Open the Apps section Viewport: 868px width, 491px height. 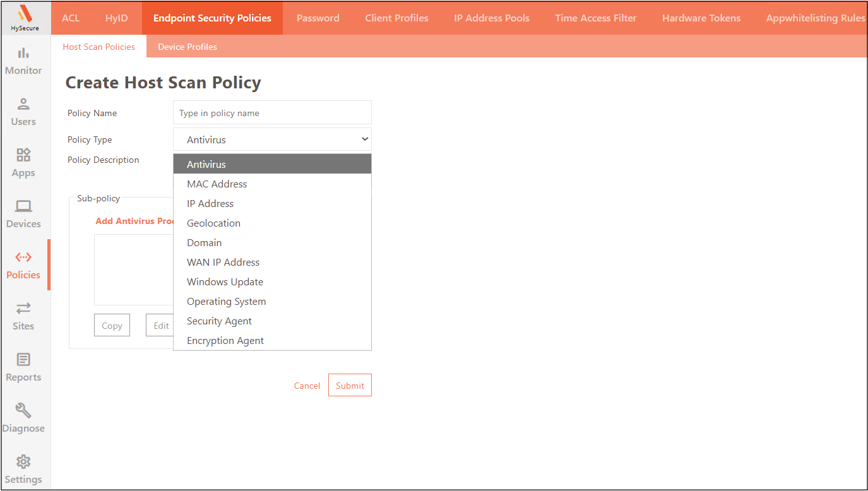(x=23, y=162)
